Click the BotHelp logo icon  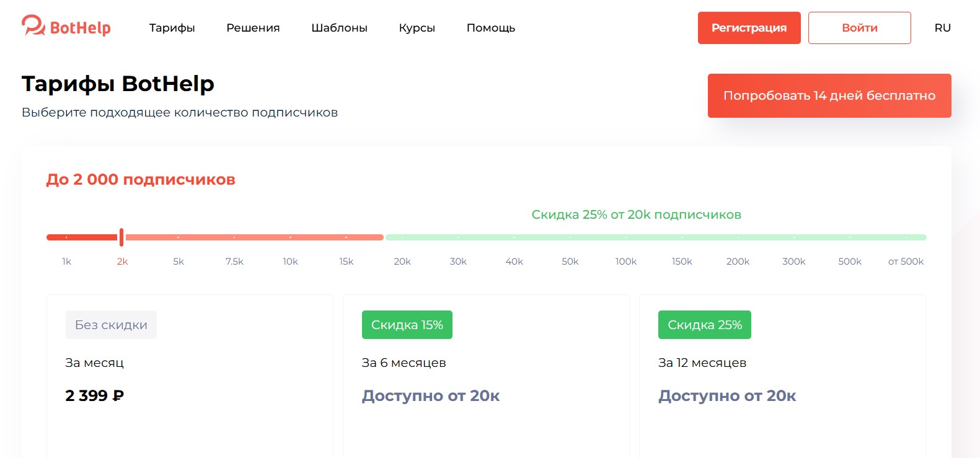[x=33, y=26]
